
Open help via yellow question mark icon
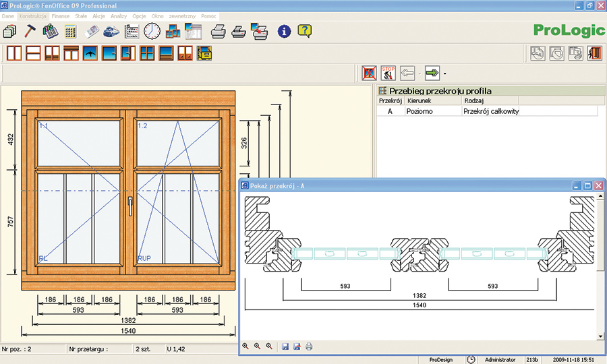click(x=305, y=31)
